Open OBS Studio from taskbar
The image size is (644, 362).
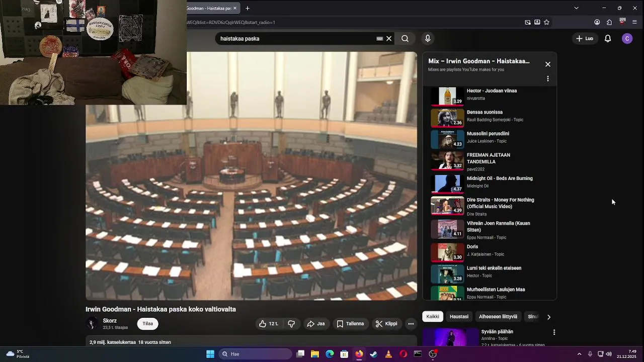[x=433, y=354]
